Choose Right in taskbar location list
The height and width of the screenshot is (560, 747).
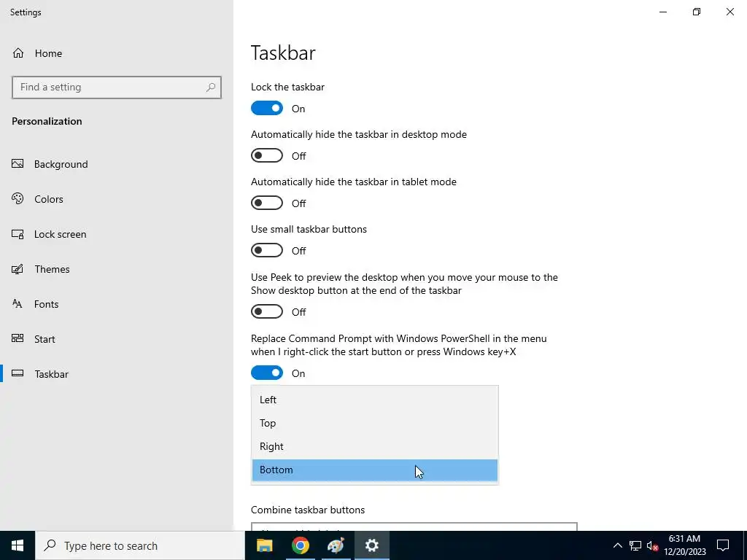(374, 446)
